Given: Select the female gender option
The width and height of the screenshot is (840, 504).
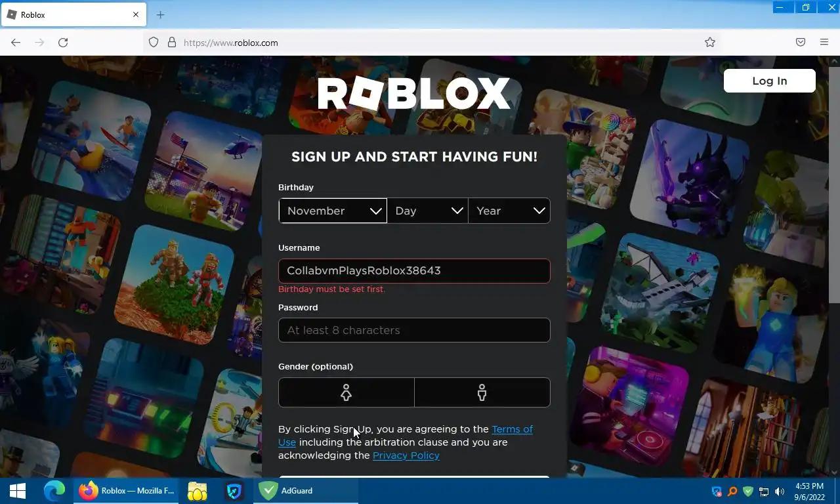Looking at the screenshot, I should (346, 392).
